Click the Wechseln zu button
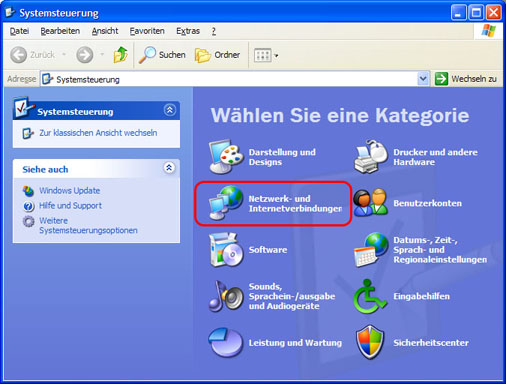Screen dimensions: 506x384 [466, 79]
